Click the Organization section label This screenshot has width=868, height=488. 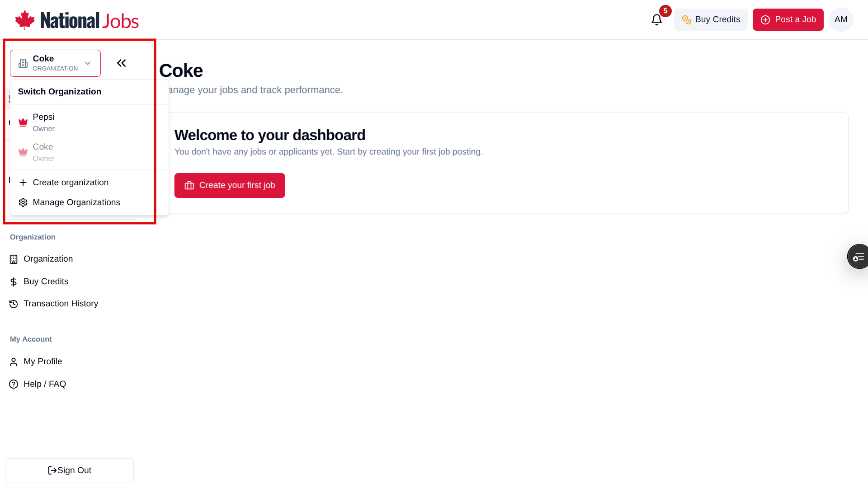33,237
